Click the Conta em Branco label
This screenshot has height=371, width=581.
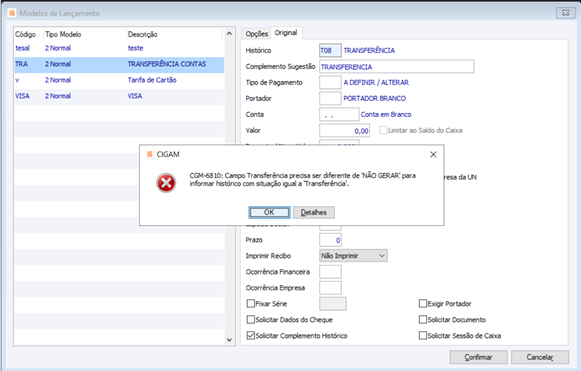pyautogui.click(x=386, y=115)
